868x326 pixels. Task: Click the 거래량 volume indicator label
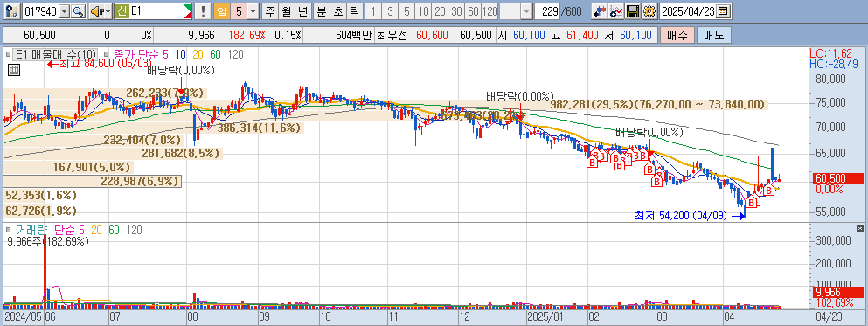click(x=31, y=229)
